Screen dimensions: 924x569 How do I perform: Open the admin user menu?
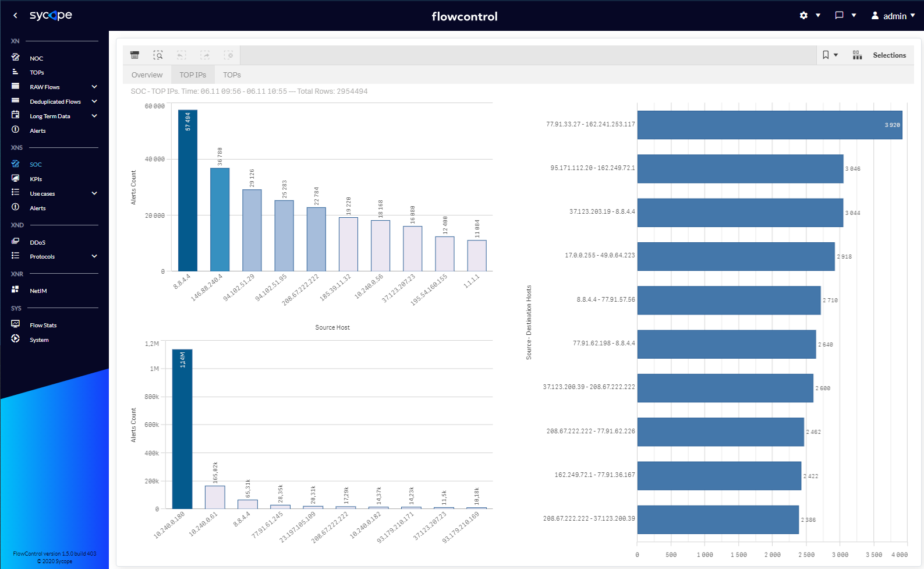[x=894, y=16]
